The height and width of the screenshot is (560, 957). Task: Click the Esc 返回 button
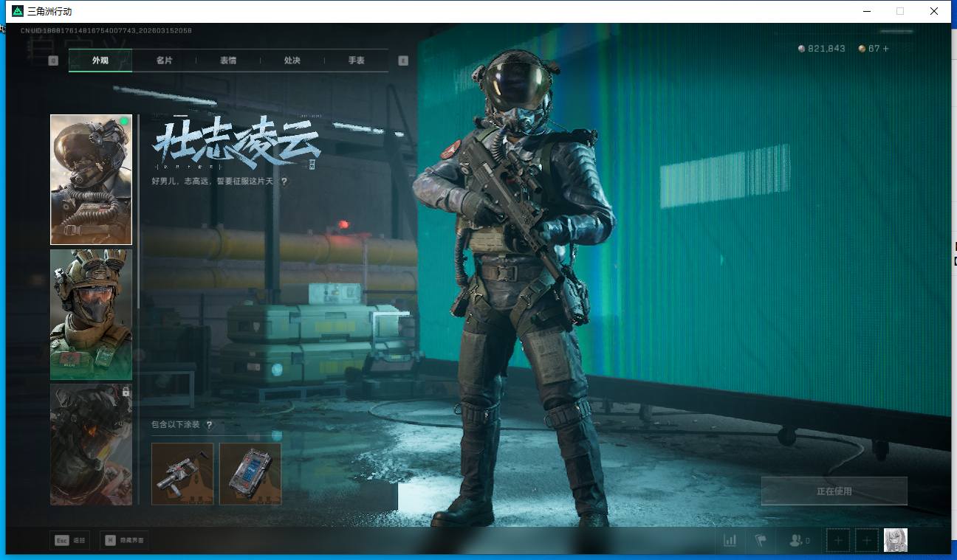[69, 541]
